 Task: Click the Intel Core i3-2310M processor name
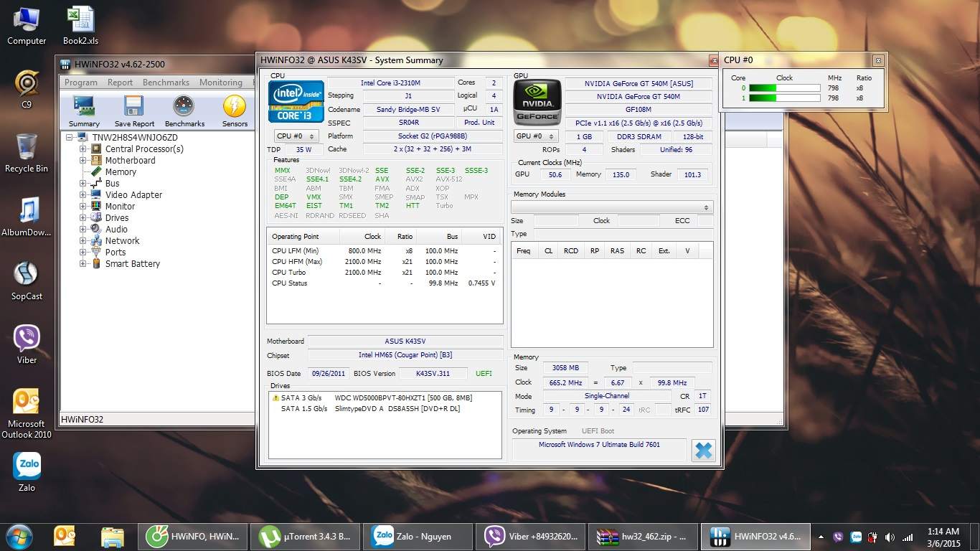point(390,83)
